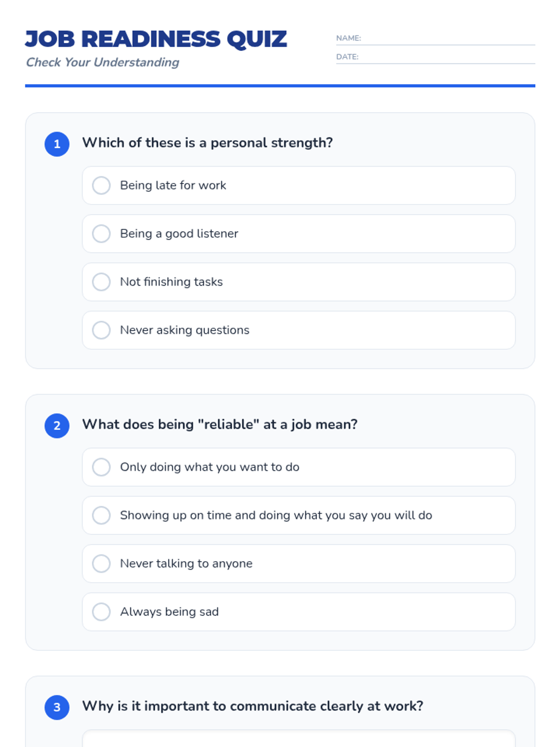Click the "Job Readiness Quiz" title

click(x=156, y=39)
